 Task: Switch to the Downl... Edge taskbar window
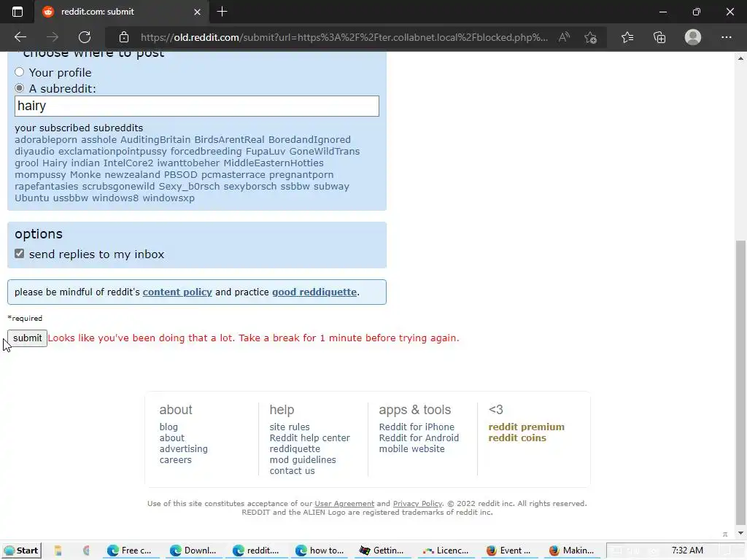click(193, 551)
